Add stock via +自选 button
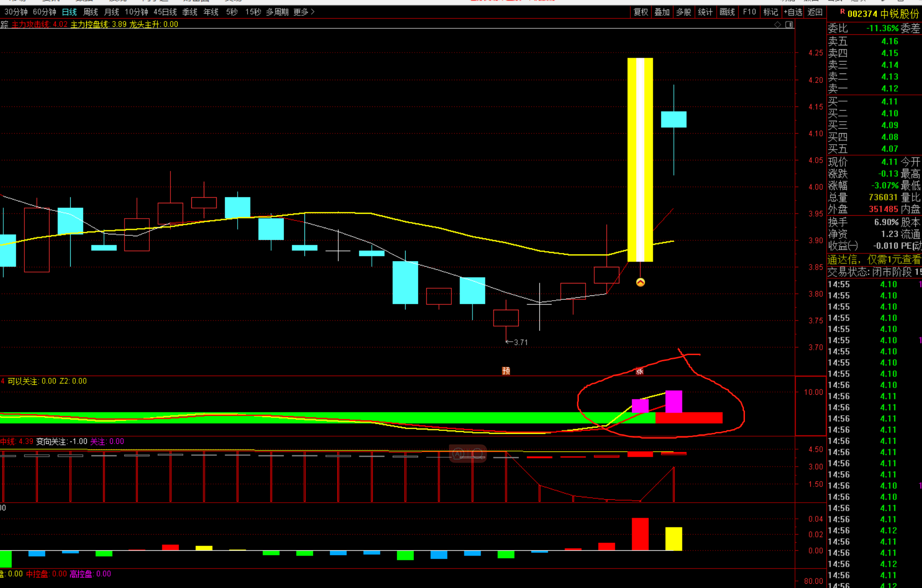 [793, 12]
